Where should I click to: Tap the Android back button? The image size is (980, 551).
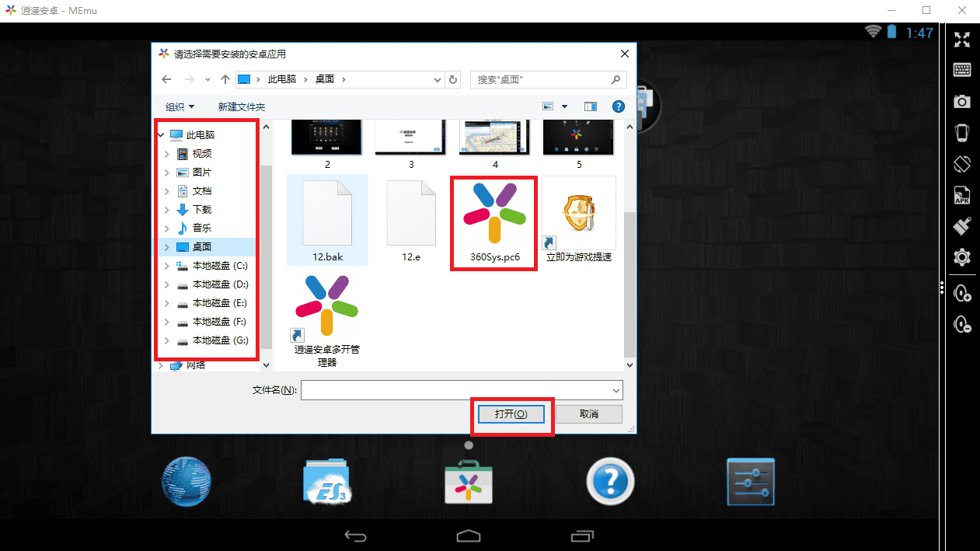pos(355,535)
